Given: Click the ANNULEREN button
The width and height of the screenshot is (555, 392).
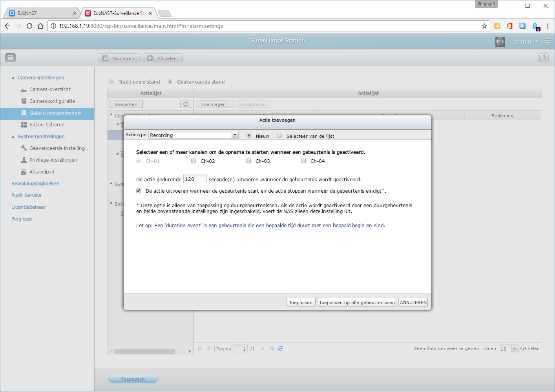Looking at the screenshot, I should (413, 302).
